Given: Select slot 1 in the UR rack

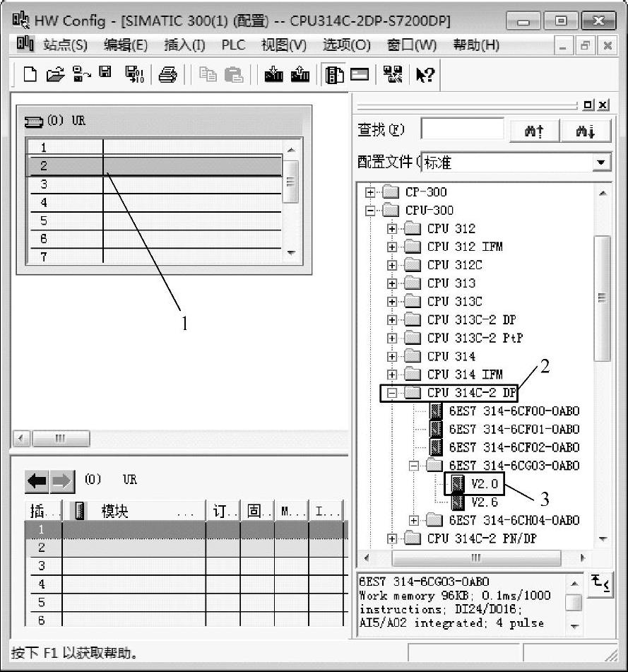Looking at the screenshot, I should (155, 148).
